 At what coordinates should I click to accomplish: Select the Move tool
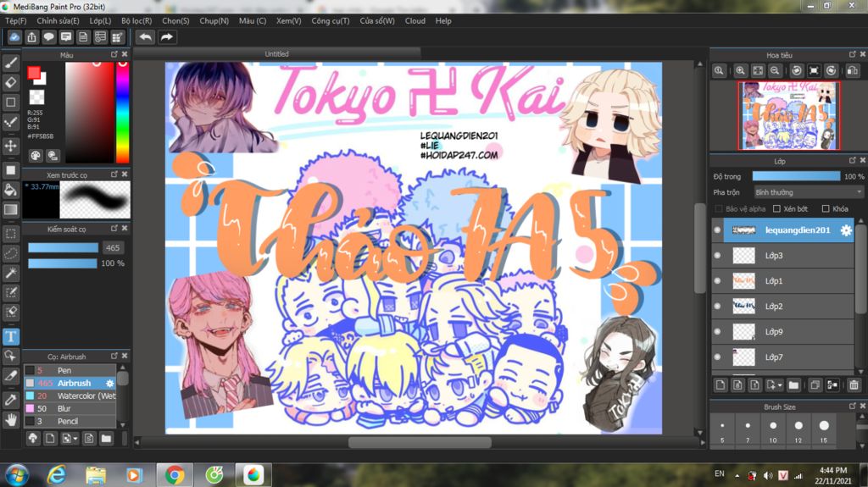10,146
